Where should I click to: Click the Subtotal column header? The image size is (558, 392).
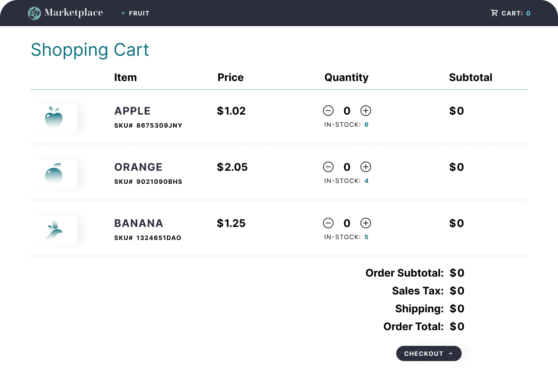point(471,78)
